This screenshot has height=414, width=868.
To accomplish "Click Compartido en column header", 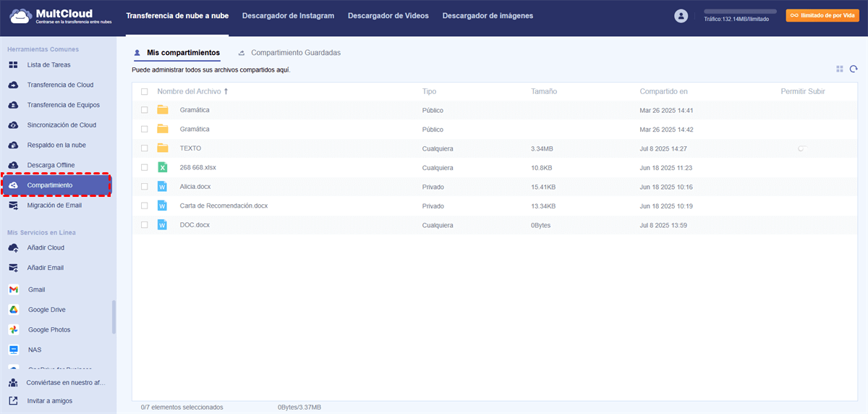I will click(x=663, y=91).
